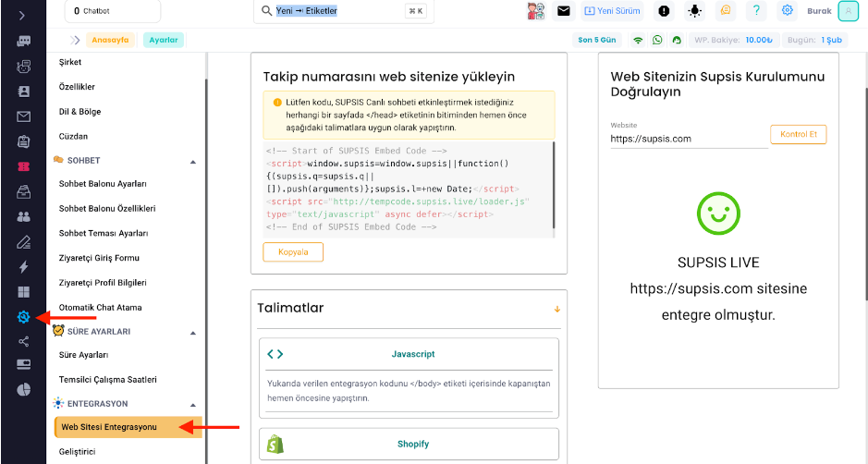Collapse the Talimatlar panel arrow
This screenshot has width=868, height=464.
(556, 309)
